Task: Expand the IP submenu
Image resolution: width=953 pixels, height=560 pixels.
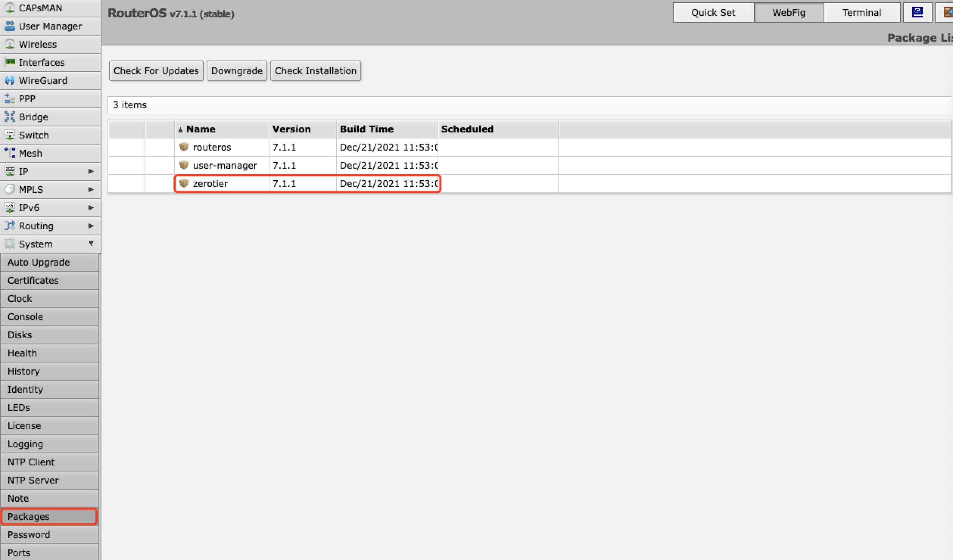Action: (x=91, y=171)
